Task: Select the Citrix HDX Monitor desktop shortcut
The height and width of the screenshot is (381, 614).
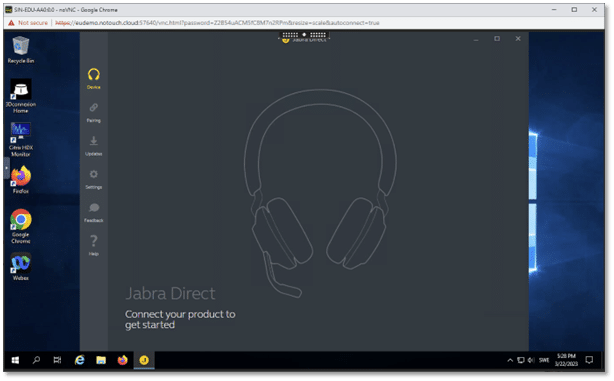Action: click(x=21, y=139)
